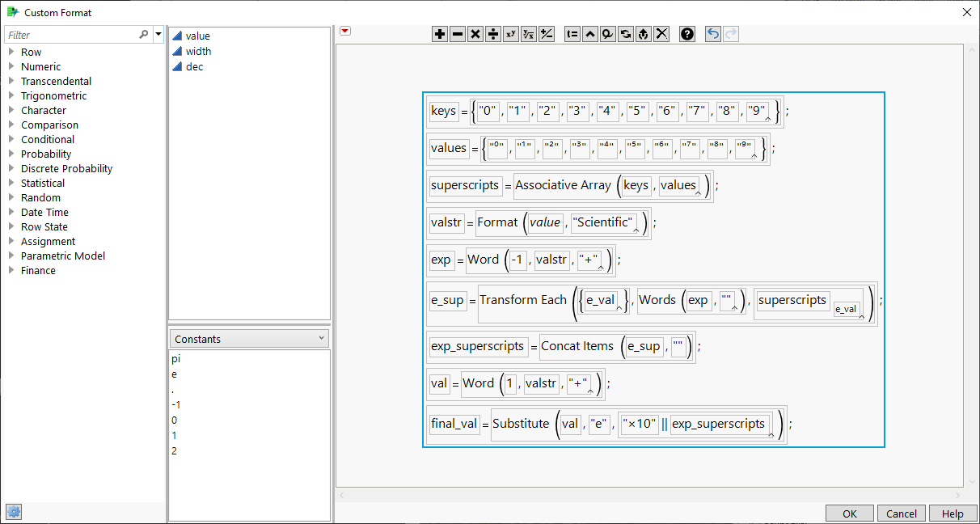Open the red triangle menu above the formula
This screenshot has width=980, height=524.
[344, 30]
